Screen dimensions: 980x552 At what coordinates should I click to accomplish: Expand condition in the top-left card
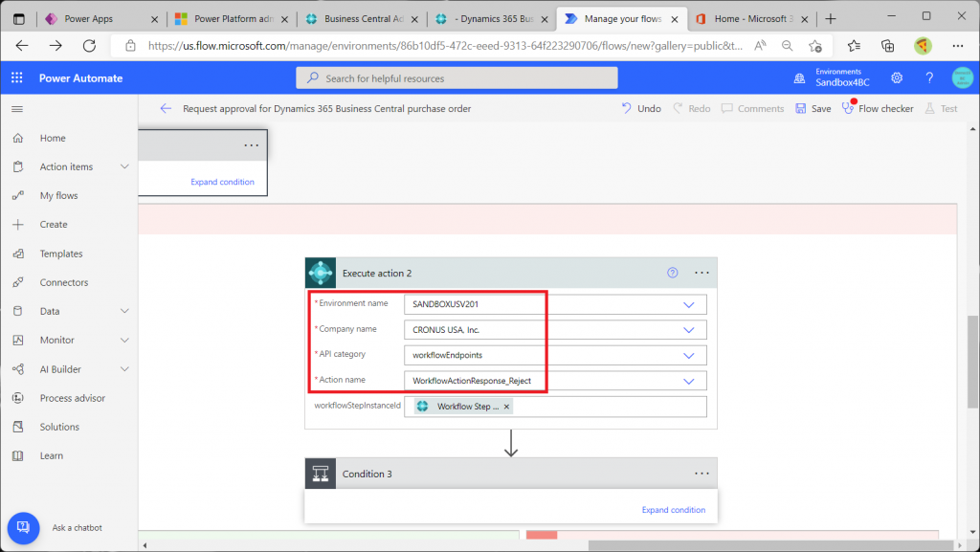222,182
